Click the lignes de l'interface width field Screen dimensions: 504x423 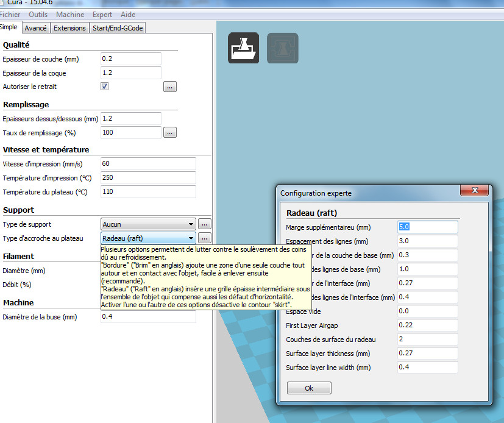427,297
